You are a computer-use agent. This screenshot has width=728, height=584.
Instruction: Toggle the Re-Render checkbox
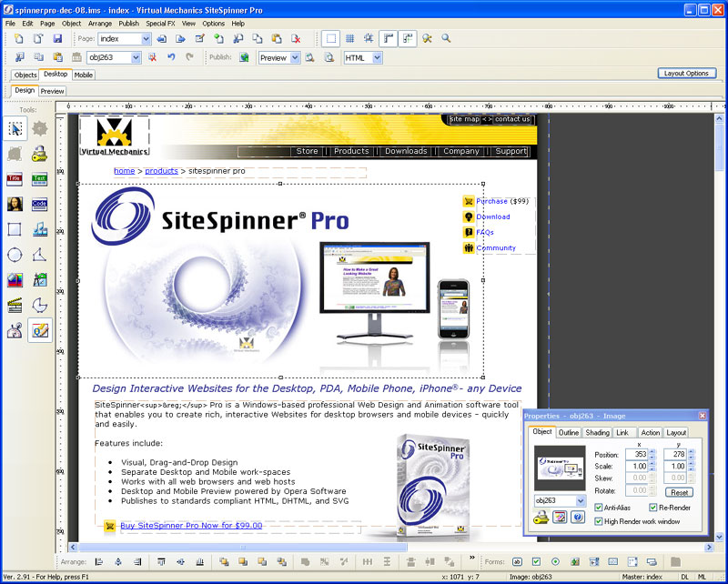pos(653,508)
